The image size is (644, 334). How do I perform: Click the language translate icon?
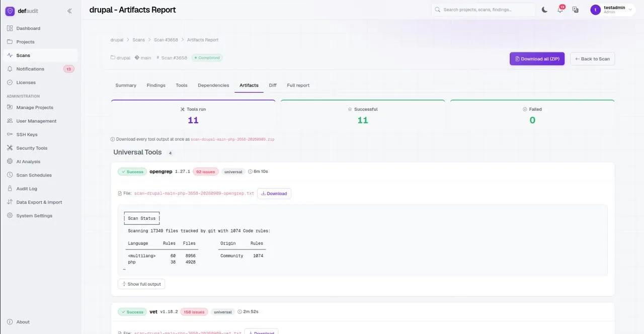tap(576, 10)
